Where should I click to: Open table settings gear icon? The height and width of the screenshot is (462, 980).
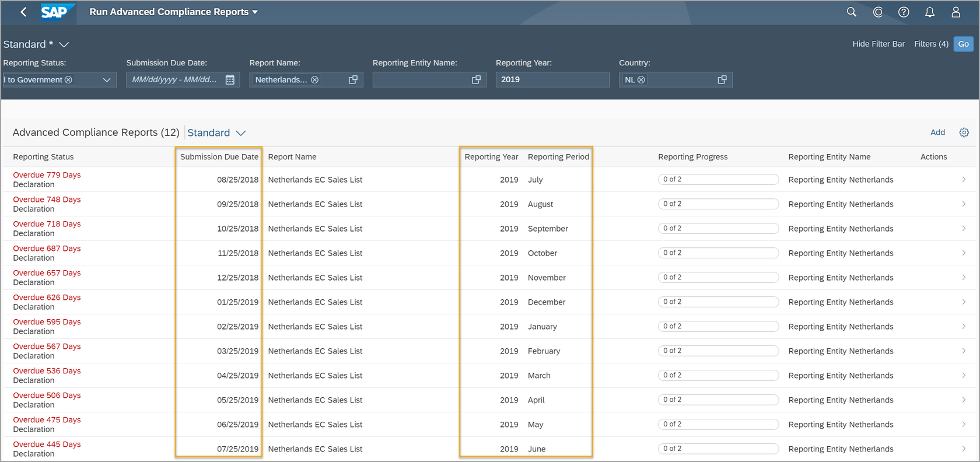(964, 132)
